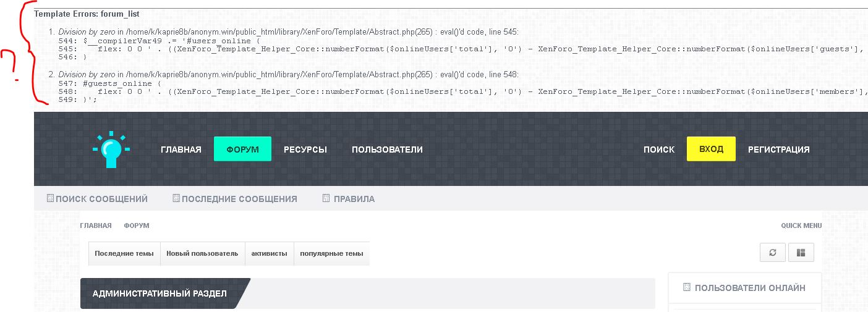Go to the РЕСУРСЫ section
The width and height of the screenshot is (868, 312).
pyautogui.click(x=305, y=150)
